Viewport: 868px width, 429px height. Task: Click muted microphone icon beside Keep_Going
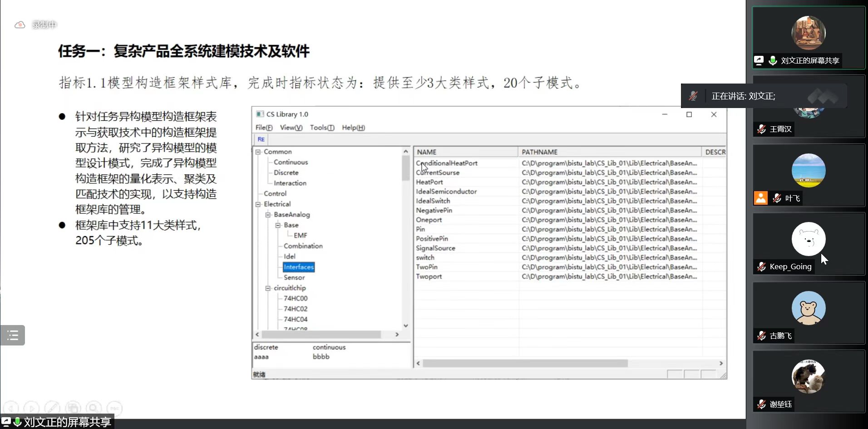pyautogui.click(x=762, y=267)
